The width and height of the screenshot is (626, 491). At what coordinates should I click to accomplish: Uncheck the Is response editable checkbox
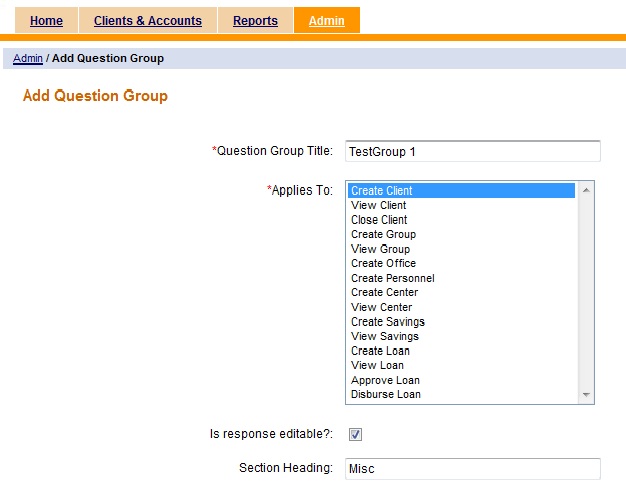click(x=355, y=434)
